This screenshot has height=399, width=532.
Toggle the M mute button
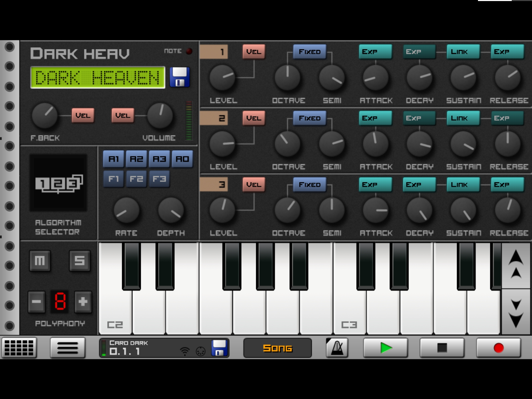coord(40,261)
